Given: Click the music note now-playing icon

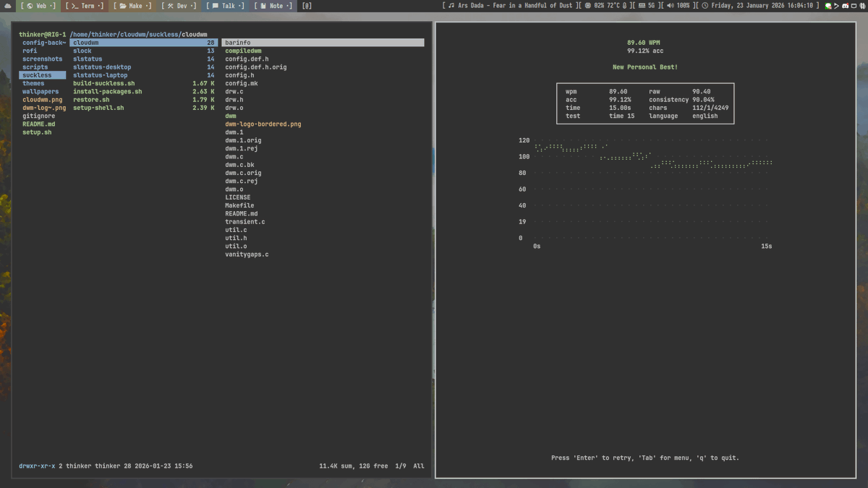Looking at the screenshot, I should tap(451, 6).
